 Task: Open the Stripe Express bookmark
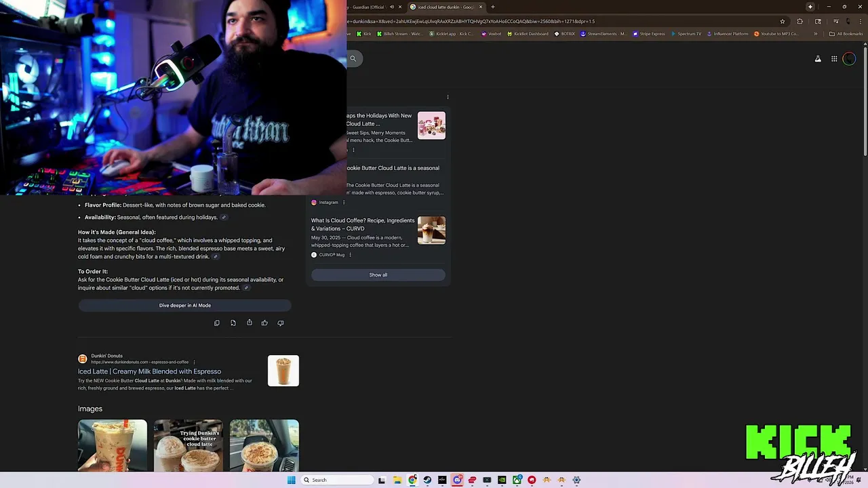click(649, 33)
